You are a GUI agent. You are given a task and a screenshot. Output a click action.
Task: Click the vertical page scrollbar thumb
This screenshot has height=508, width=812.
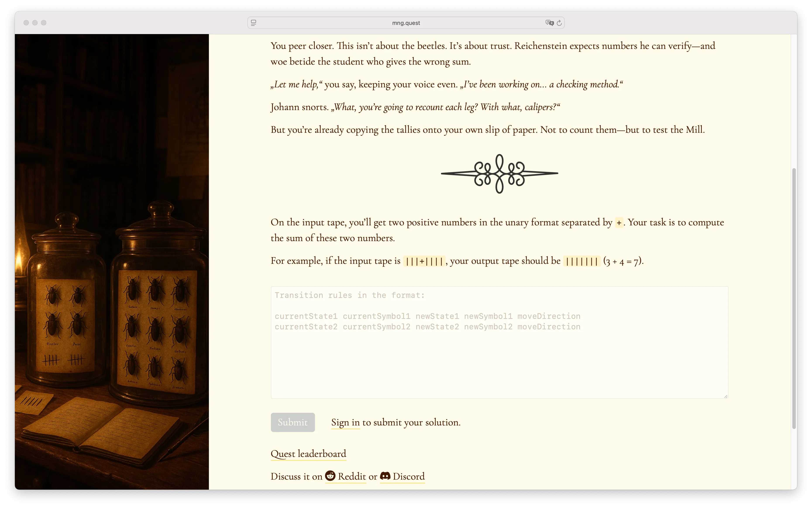tap(794, 298)
